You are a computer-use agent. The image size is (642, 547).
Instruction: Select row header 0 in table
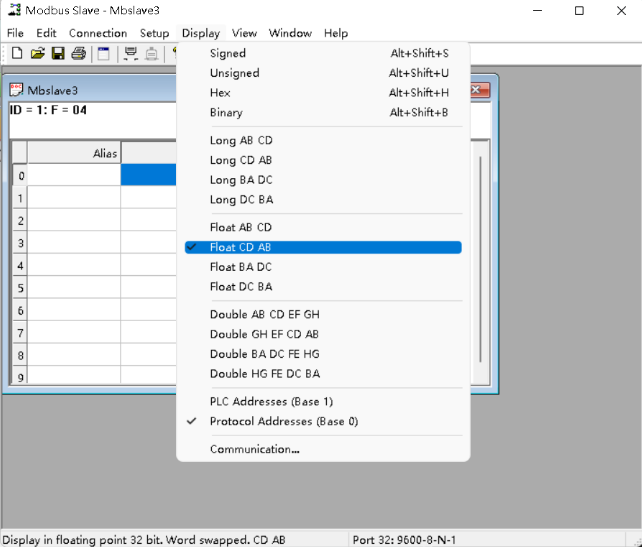(x=20, y=176)
